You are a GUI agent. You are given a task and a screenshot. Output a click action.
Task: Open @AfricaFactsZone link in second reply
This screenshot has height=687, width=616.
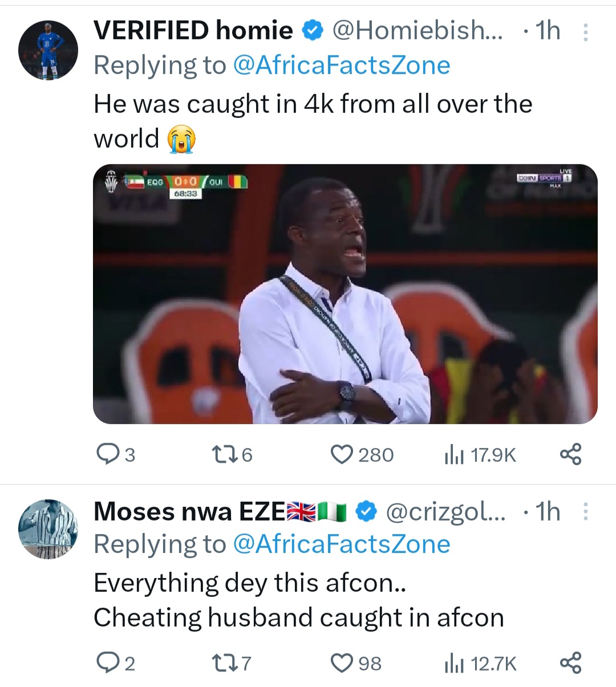coord(341,544)
